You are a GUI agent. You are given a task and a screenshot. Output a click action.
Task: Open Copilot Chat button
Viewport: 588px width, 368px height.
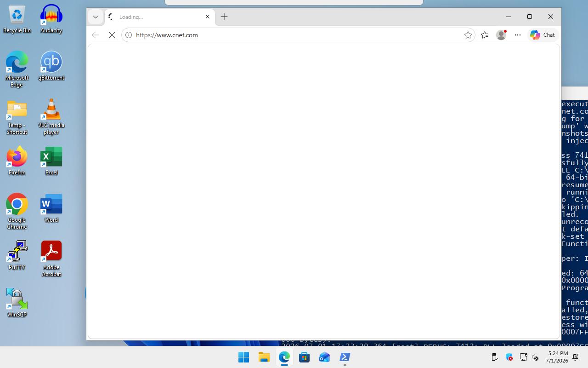coord(543,35)
